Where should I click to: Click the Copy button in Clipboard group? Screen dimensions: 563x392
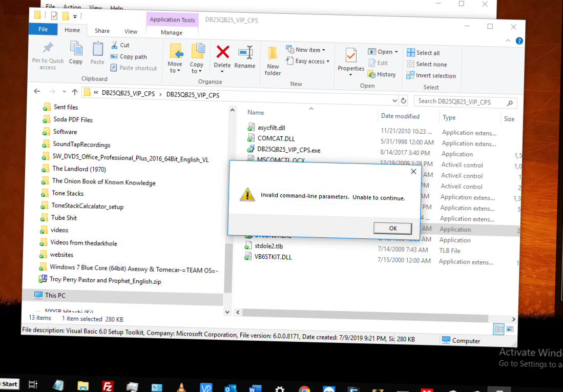76,52
